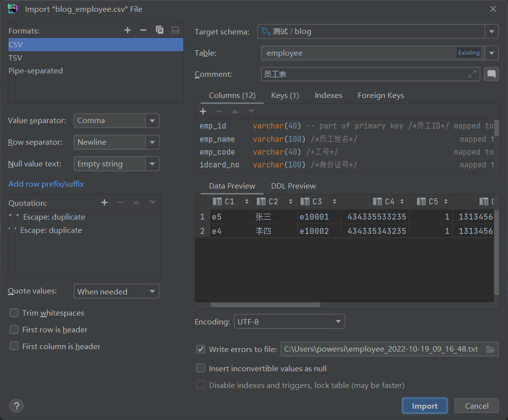Click cell e10001 in preview
Screen dimensions: 508x420
319,217
